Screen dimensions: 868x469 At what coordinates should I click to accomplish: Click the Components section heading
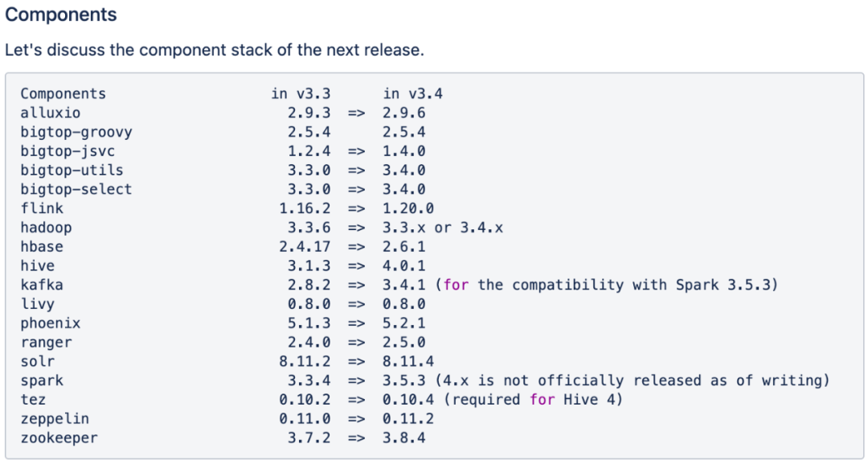pos(61,15)
